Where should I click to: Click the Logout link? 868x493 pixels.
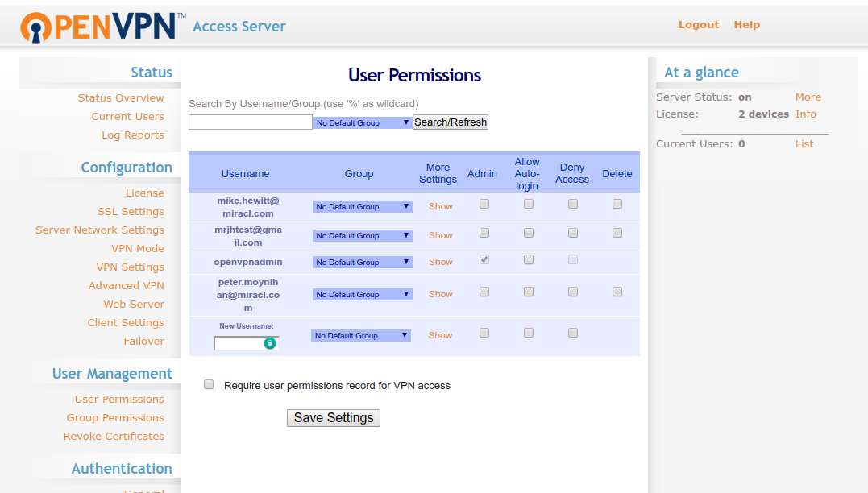pos(699,25)
